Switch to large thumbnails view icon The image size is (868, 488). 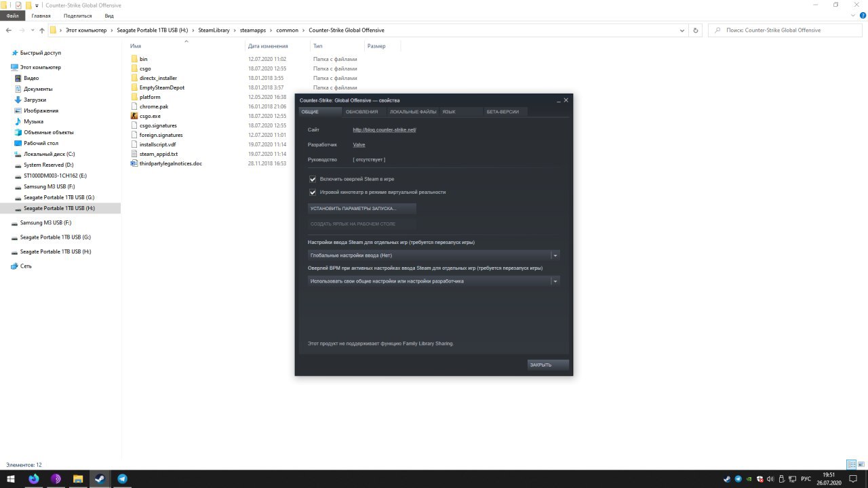coord(861,465)
